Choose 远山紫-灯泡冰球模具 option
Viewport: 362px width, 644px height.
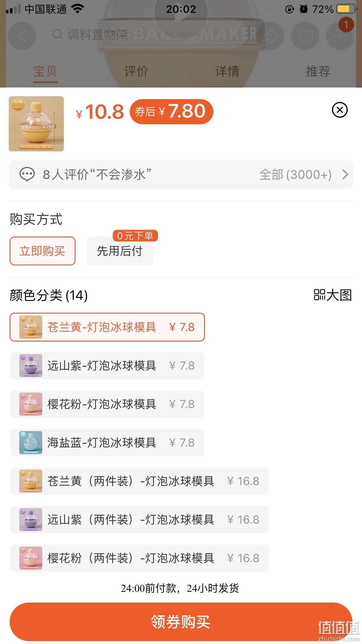point(107,365)
